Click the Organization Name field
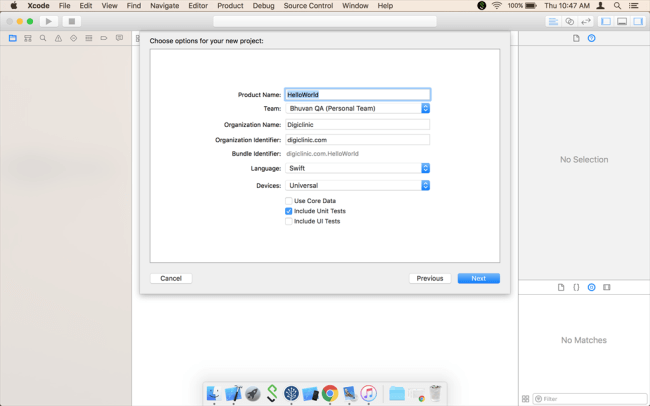This screenshot has width=650, height=406. click(x=357, y=124)
